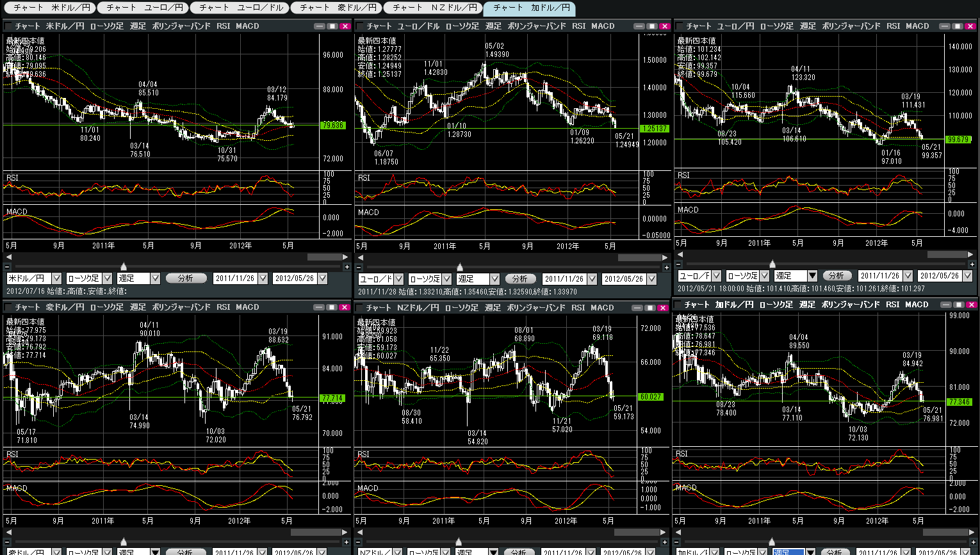Screen dimensions: 980x555
Task: Click zoom-in plus icon under USD/JPY chart
Action: click(x=347, y=266)
